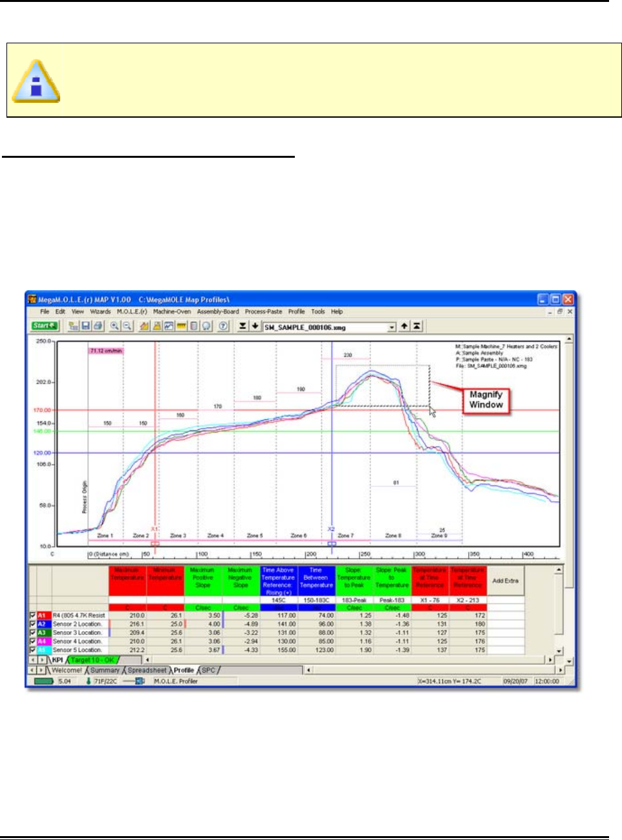Click the Print toolbar icon

coord(97,327)
